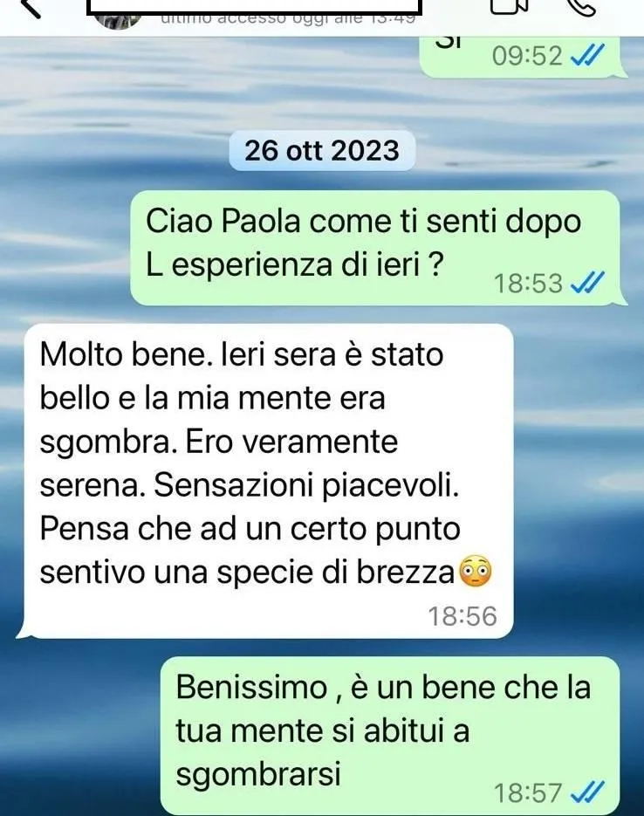Select the 'Benissimo, è un bene' message

click(390, 736)
